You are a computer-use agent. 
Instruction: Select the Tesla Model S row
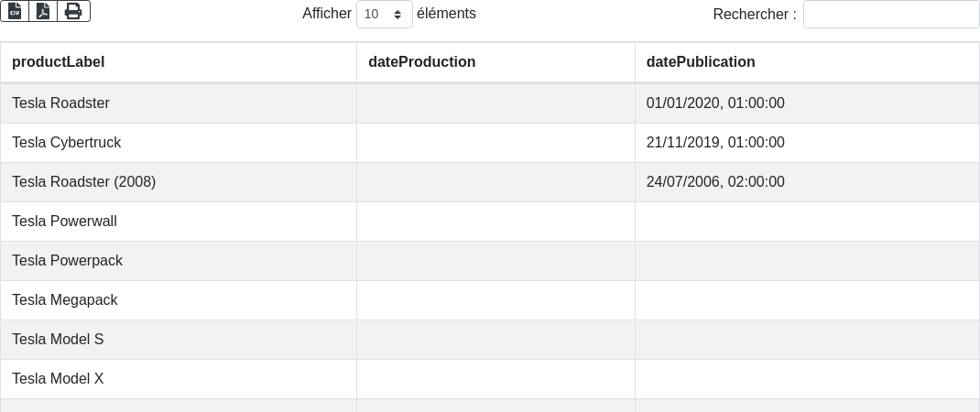pos(58,340)
